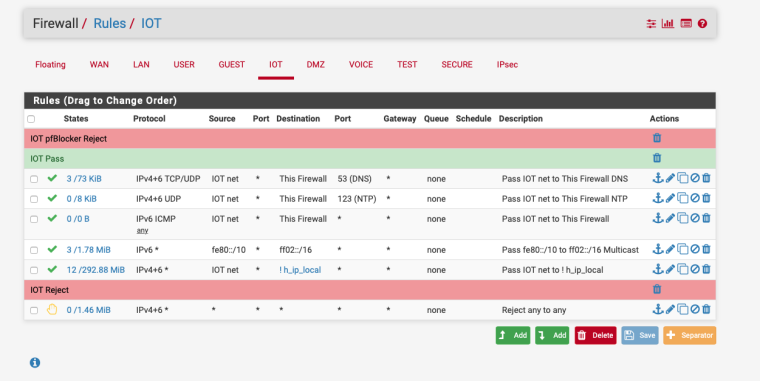Check the DNS rule row checkbox
Viewport: 760px width, 381px height.
tap(34, 179)
